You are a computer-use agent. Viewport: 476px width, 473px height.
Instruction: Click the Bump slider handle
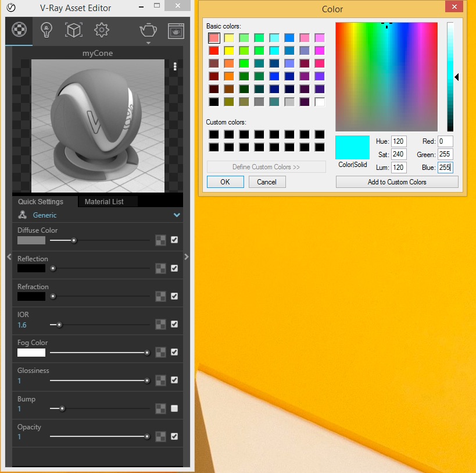click(62, 408)
